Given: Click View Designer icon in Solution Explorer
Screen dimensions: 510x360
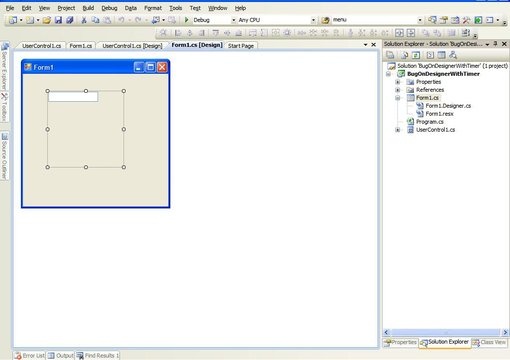Looking at the screenshot, I should [x=441, y=55].
